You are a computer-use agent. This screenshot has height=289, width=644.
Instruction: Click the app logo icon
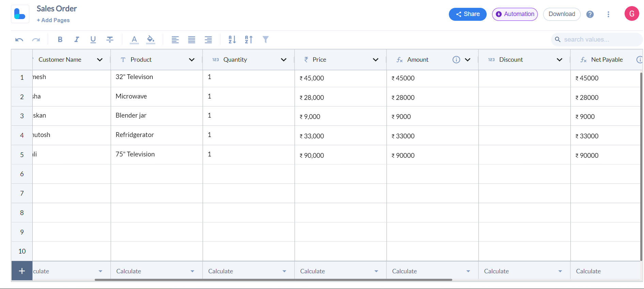(x=20, y=14)
